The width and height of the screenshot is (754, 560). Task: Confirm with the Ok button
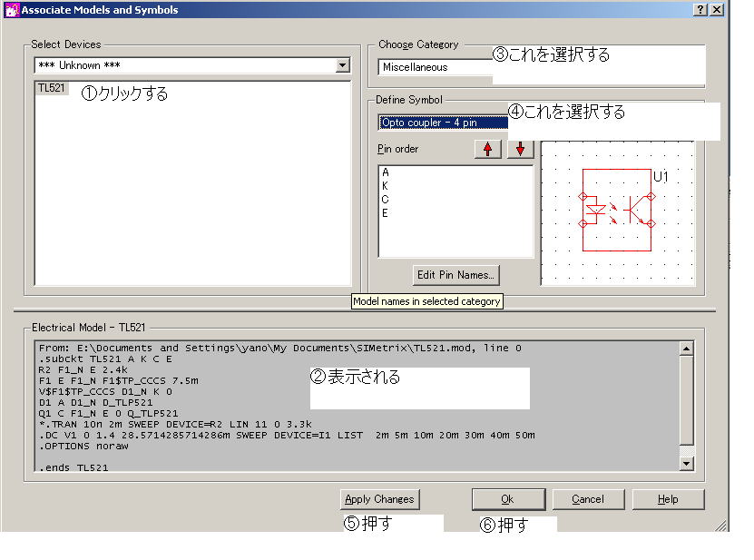pos(508,499)
